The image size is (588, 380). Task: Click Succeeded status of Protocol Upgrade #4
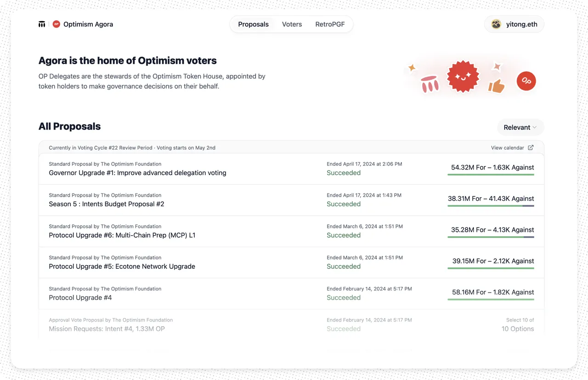point(344,298)
